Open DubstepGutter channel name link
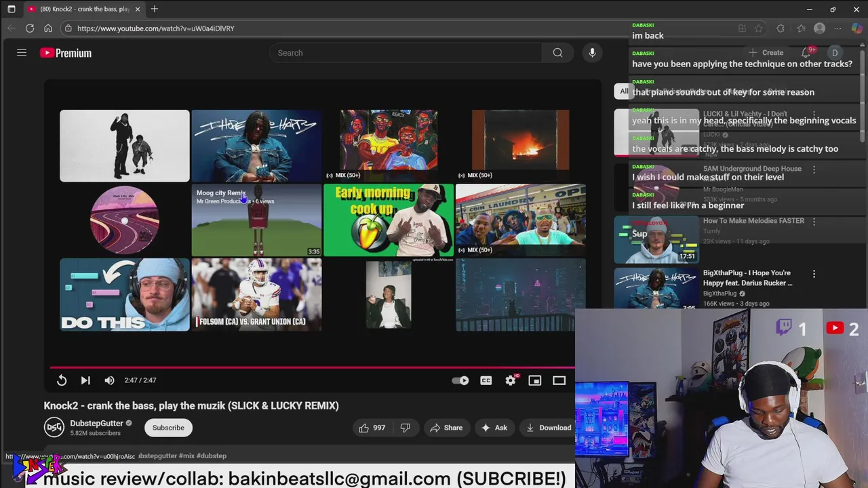The width and height of the screenshot is (868, 488). (96, 423)
